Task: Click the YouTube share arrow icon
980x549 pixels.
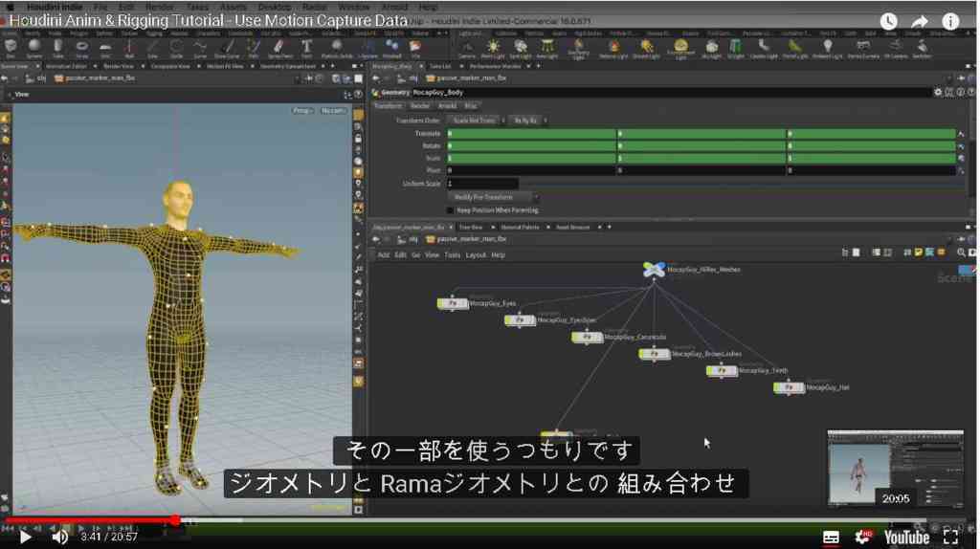Action: (919, 21)
